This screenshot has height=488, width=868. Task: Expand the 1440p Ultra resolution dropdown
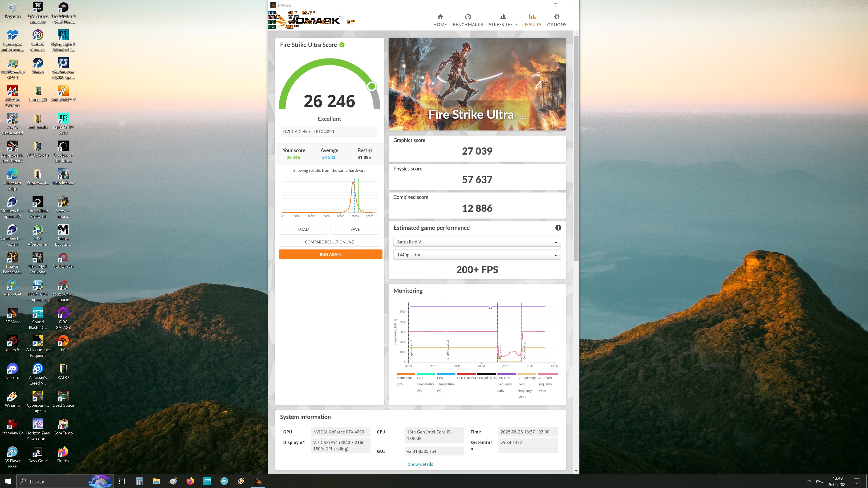tap(477, 255)
